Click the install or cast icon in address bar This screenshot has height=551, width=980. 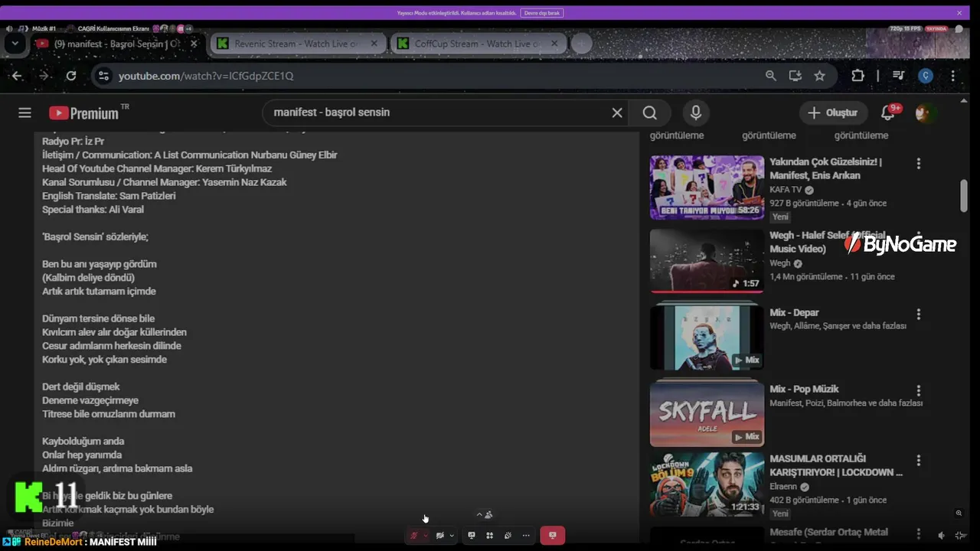tap(795, 76)
